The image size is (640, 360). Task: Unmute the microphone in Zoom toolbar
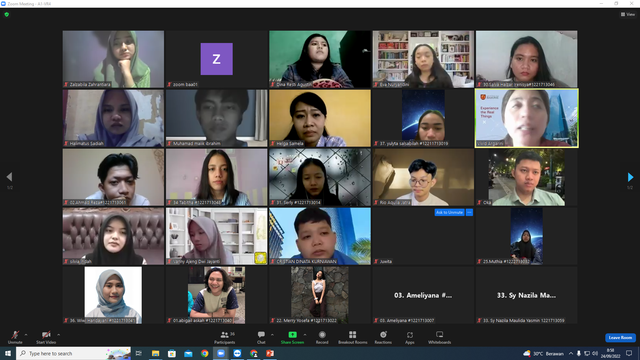[15, 337]
